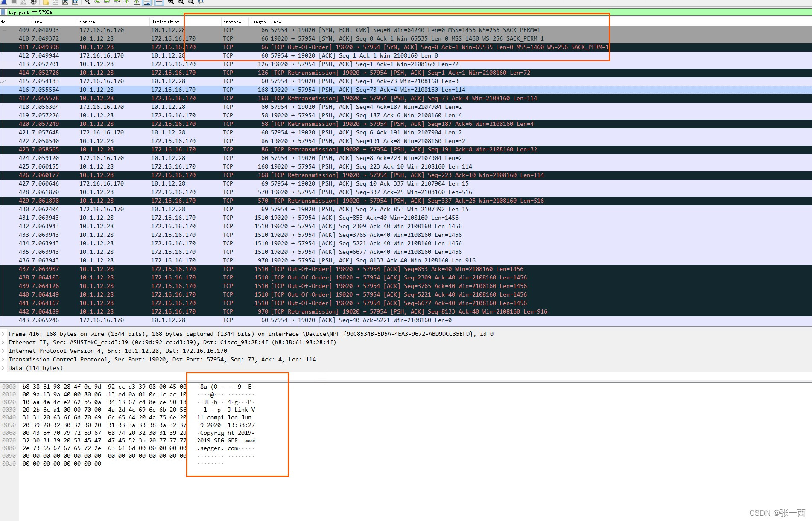
Task: Click the display filter bookmark icon
Action: point(3,12)
